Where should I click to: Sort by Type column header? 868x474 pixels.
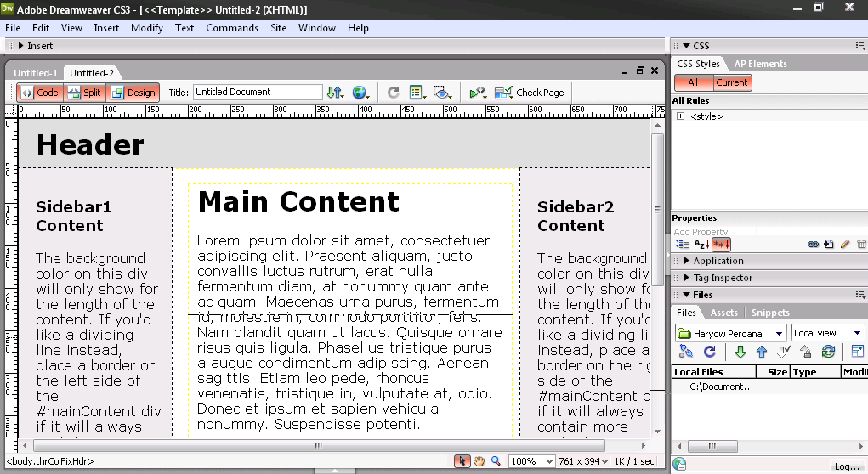coord(816,372)
